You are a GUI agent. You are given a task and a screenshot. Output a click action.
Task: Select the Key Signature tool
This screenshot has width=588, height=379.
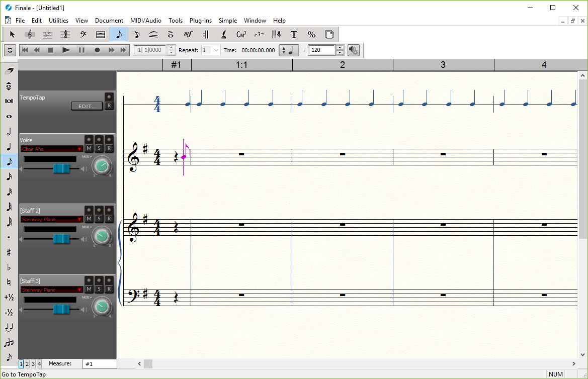tap(47, 35)
